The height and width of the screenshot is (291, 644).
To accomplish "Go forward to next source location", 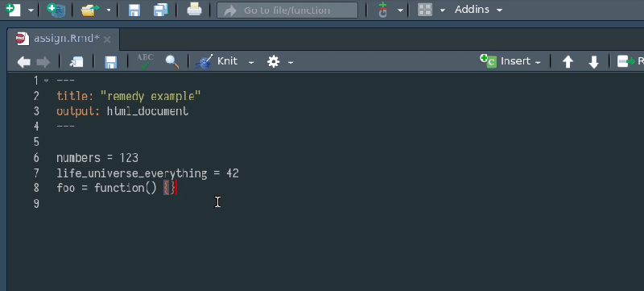I will (x=43, y=62).
